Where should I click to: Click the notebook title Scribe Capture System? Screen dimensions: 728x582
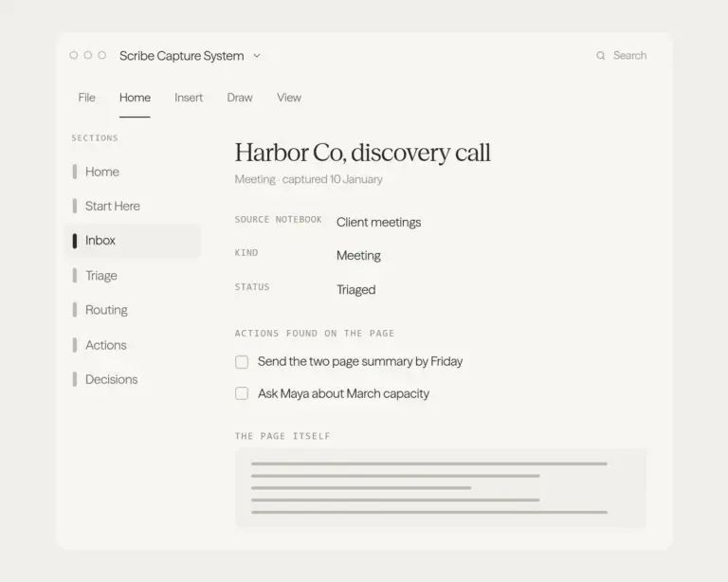pyautogui.click(x=182, y=56)
